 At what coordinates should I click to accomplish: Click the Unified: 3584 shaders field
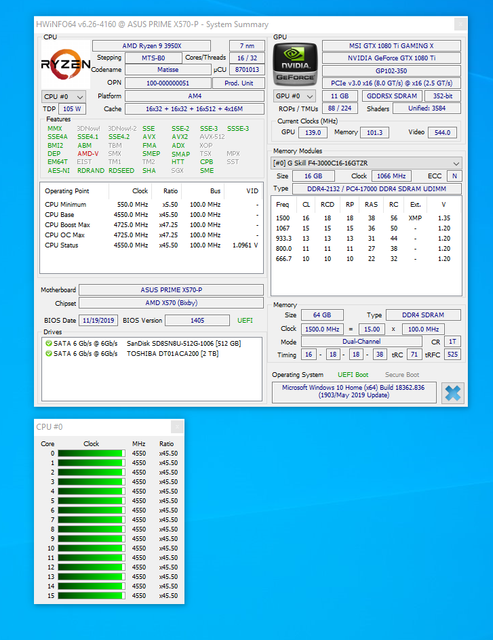coord(426,108)
